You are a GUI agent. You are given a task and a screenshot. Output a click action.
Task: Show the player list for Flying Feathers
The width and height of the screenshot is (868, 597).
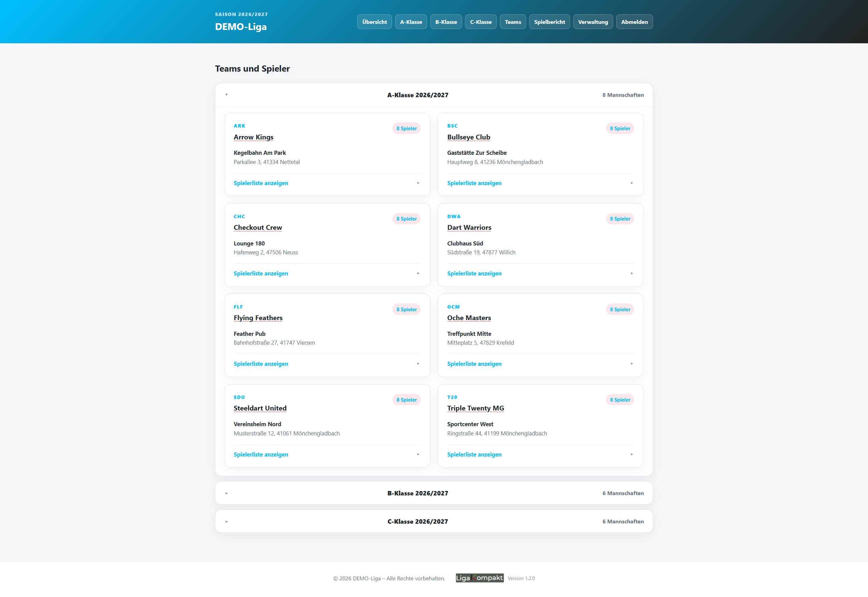click(x=327, y=363)
